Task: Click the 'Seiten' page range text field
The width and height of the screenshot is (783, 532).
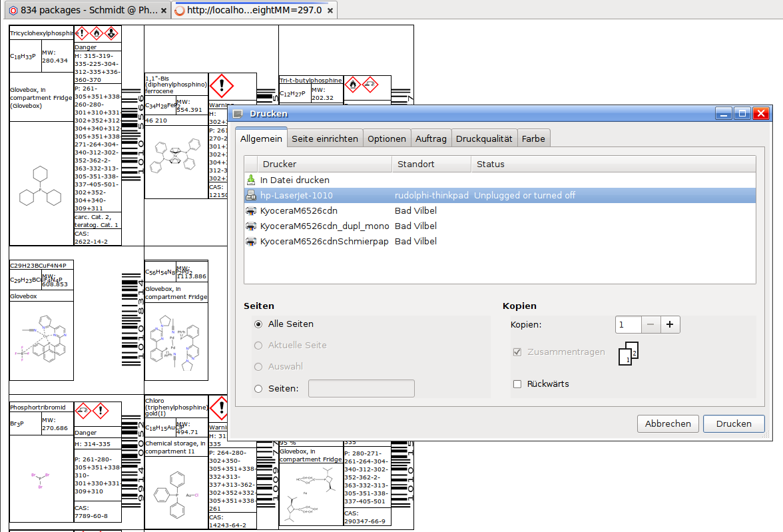Action: pos(362,389)
